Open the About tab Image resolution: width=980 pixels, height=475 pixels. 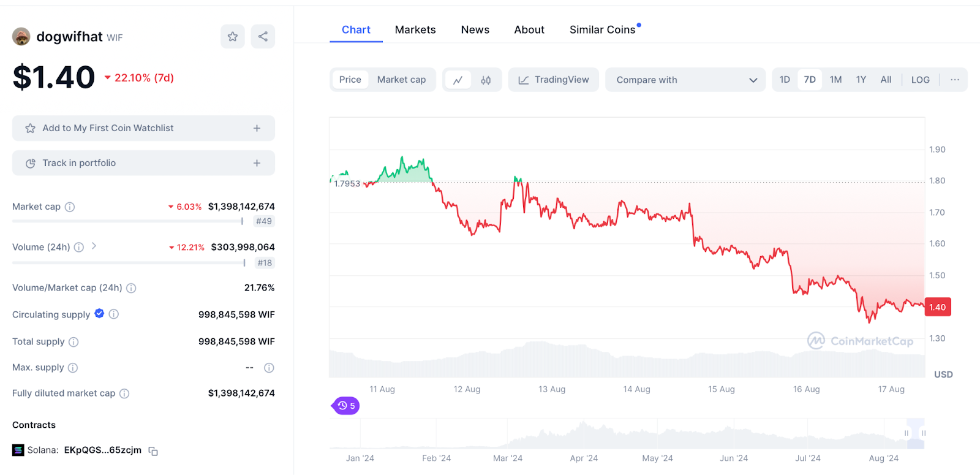(529, 29)
